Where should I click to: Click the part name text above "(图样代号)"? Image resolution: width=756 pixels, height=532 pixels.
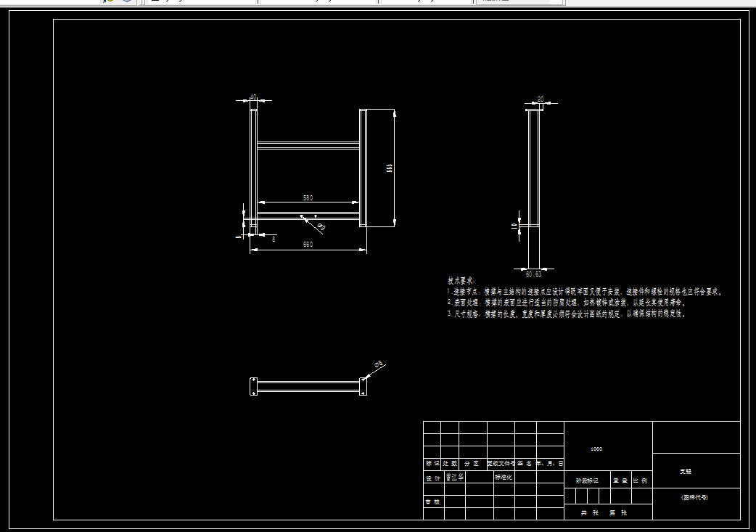pos(686,472)
